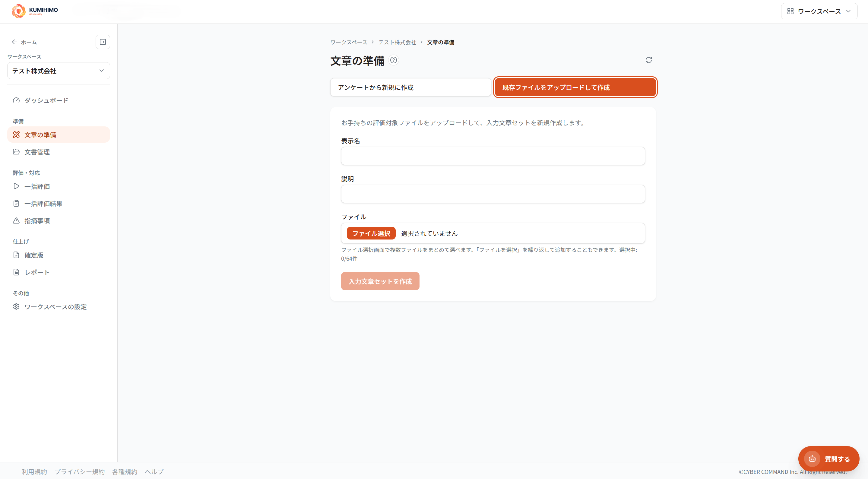Click テスト株式会社 breadcrumb link
The height and width of the screenshot is (479, 868).
tap(397, 43)
